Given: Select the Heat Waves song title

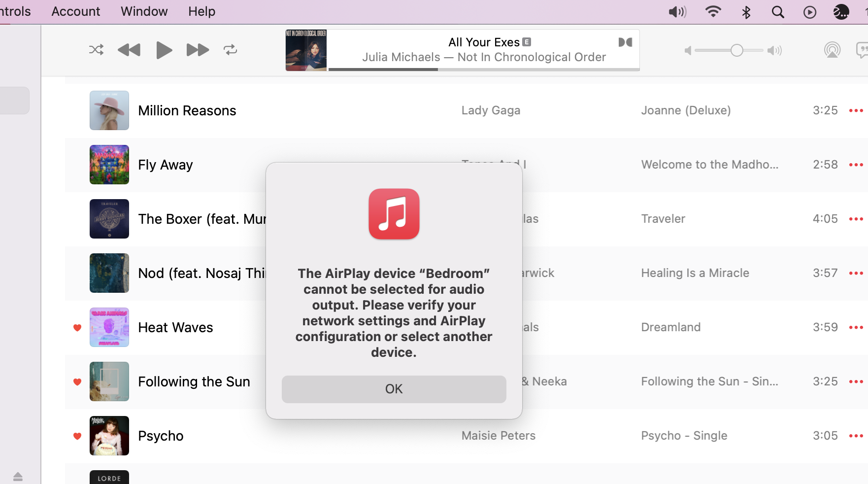Looking at the screenshot, I should (x=175, y=327).
